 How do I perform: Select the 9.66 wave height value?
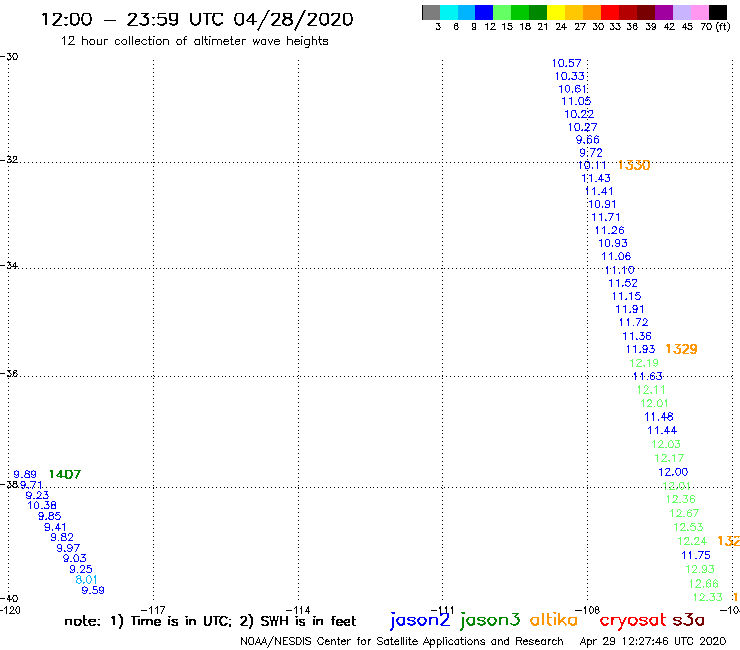click(588, 140)
